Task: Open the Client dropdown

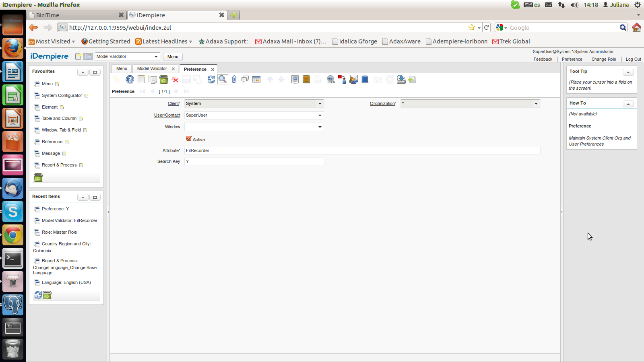Action: [x=320, y=104]
